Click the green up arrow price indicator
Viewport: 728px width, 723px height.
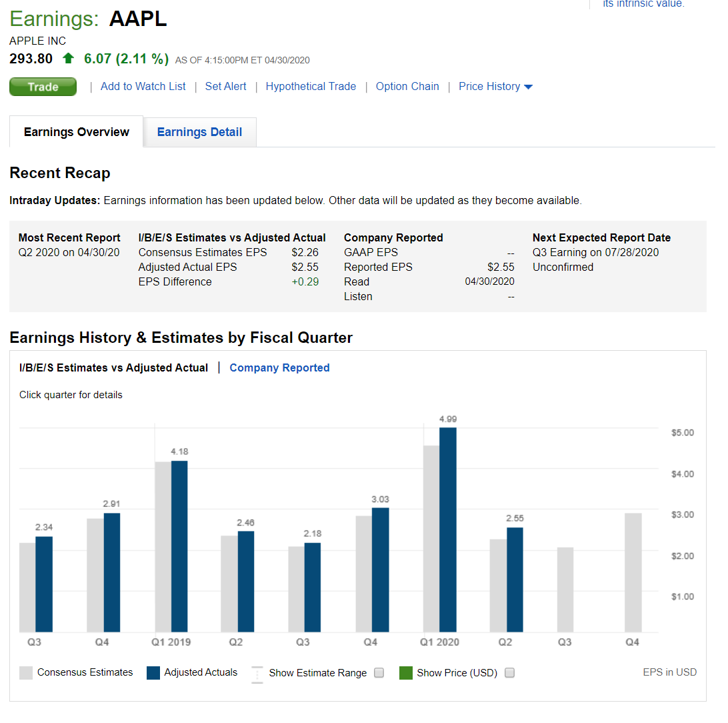pyautogui.click(x=68, y=59)
